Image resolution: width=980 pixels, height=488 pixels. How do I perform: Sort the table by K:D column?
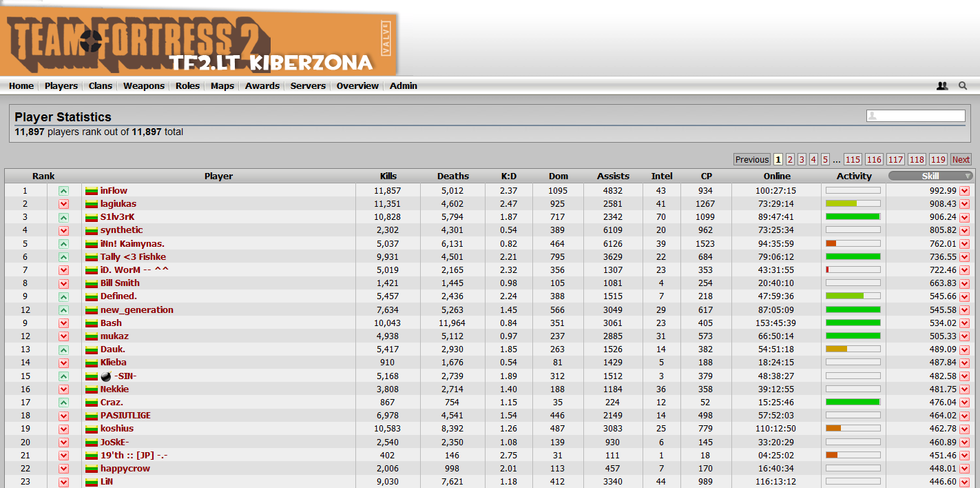click(x=509, y=176)
